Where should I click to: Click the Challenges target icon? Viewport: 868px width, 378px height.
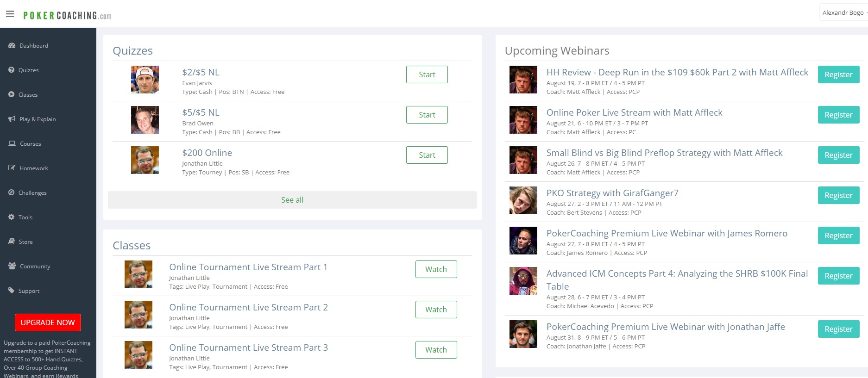11,192
